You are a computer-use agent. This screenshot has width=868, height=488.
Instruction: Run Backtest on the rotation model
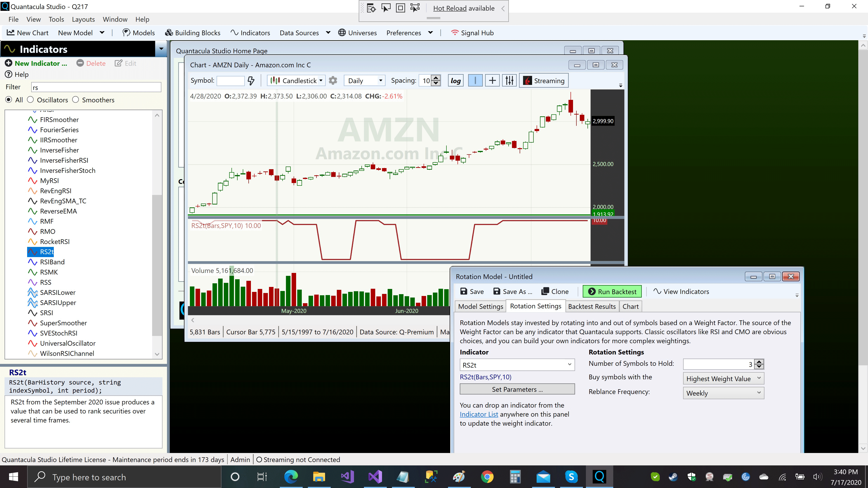(612, 291)
